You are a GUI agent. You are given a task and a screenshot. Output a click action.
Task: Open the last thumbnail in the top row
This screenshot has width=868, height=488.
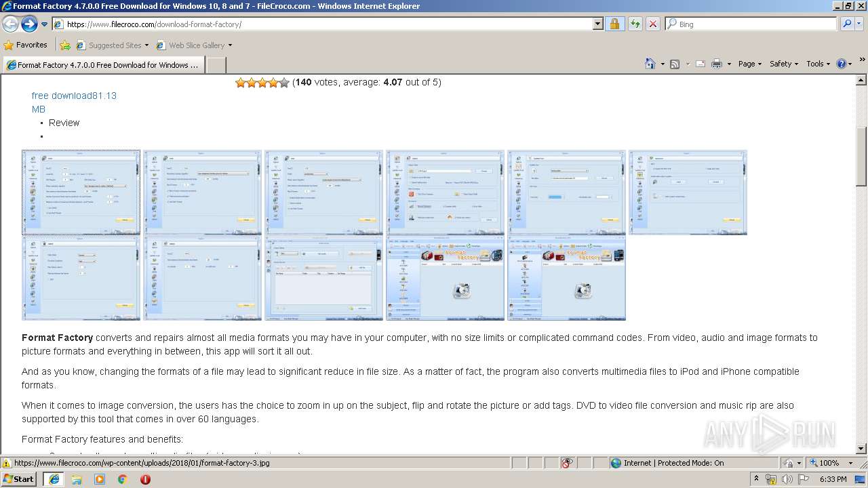688,192
